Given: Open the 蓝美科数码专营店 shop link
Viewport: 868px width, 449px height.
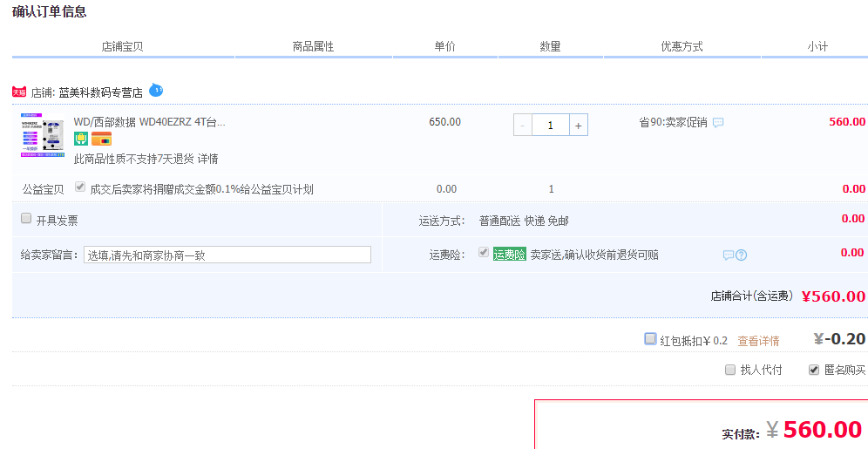Looking at the screenshot, I should (101, 92).
